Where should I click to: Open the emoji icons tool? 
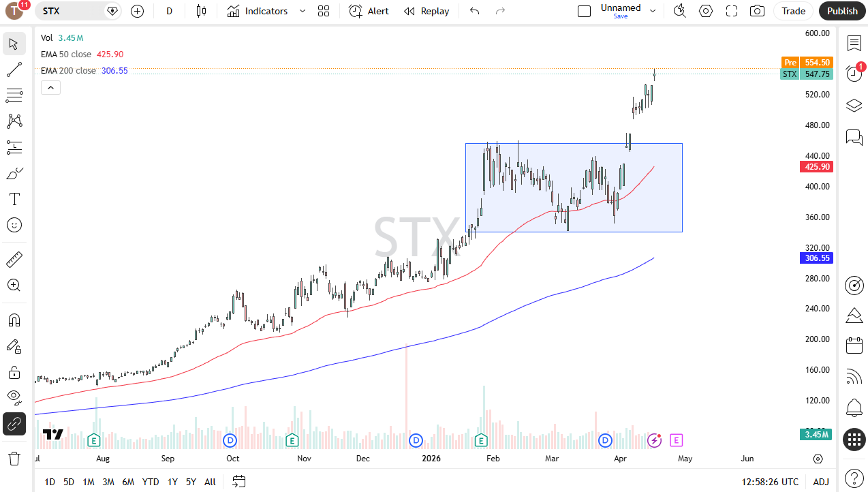14,225
